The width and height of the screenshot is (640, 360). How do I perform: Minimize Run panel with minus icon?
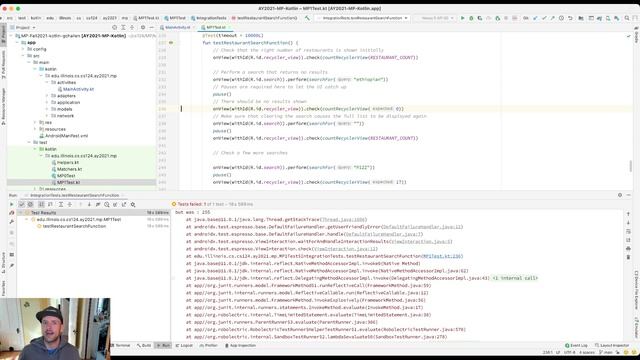[x=629, y=195]
